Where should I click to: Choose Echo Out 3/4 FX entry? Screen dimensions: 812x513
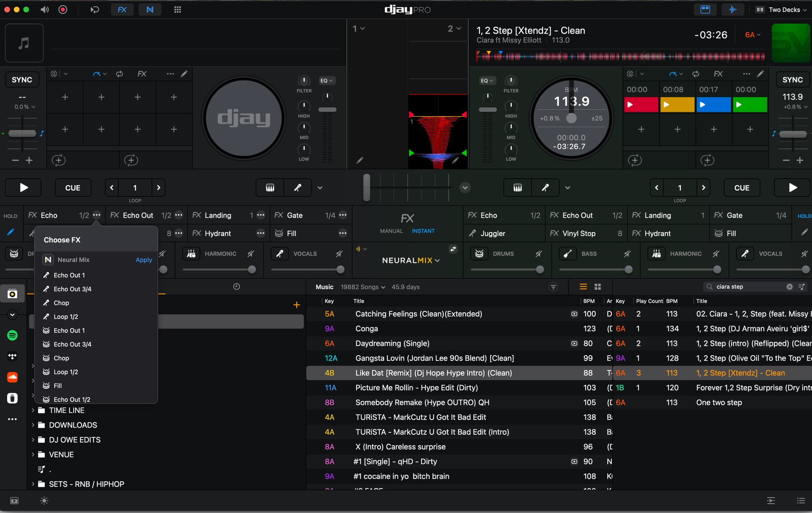72,289
